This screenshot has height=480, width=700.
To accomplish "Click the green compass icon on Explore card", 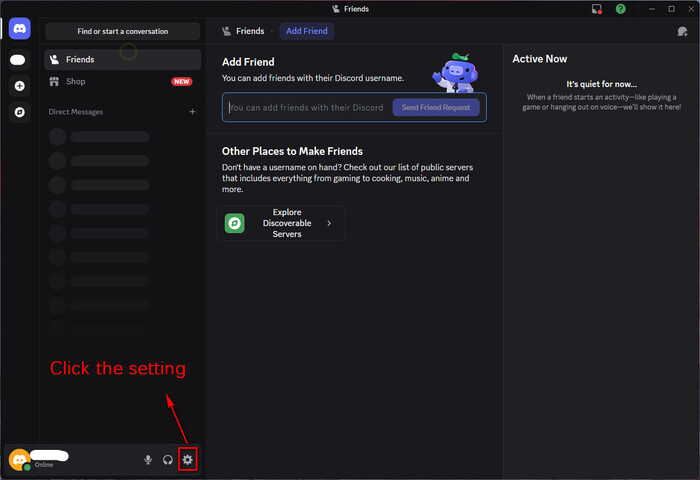I will 235,223.
